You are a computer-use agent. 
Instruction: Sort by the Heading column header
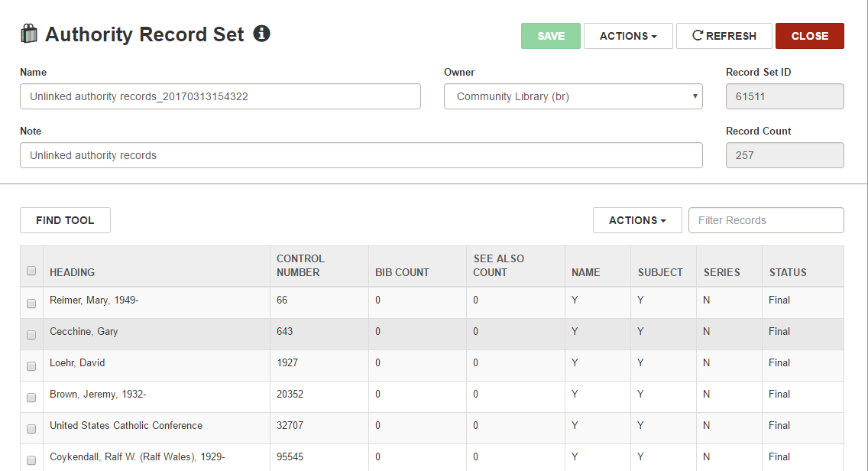73,272
